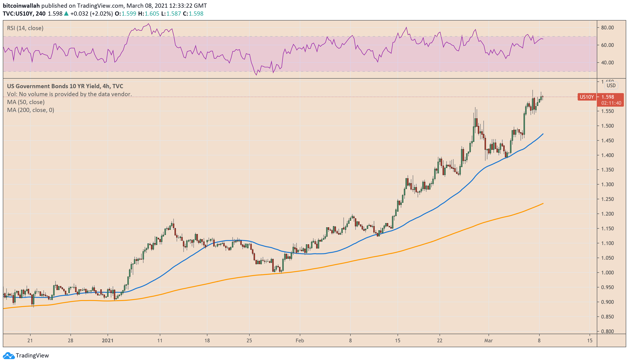Screen dimensions: 629x364
Task: Click the 1.500 price axis label
Action: [608, 126]
